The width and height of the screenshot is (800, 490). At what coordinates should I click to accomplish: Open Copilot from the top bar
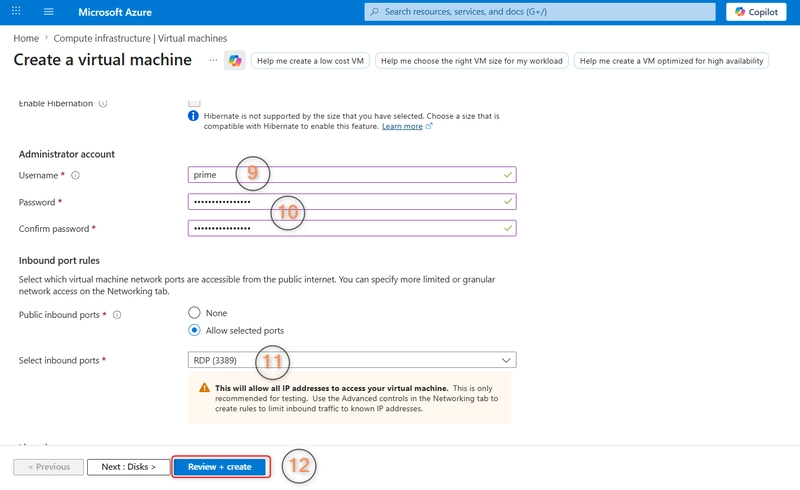click(x=756, y=12)
